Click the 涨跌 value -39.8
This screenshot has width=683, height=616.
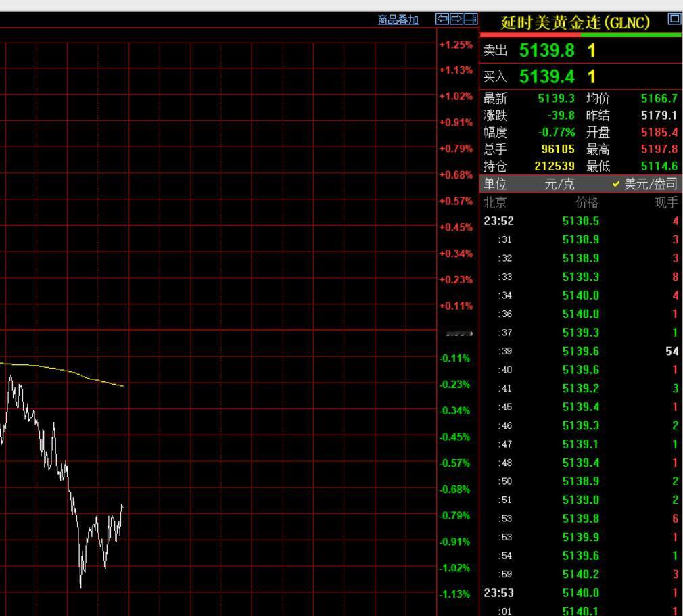561,116
